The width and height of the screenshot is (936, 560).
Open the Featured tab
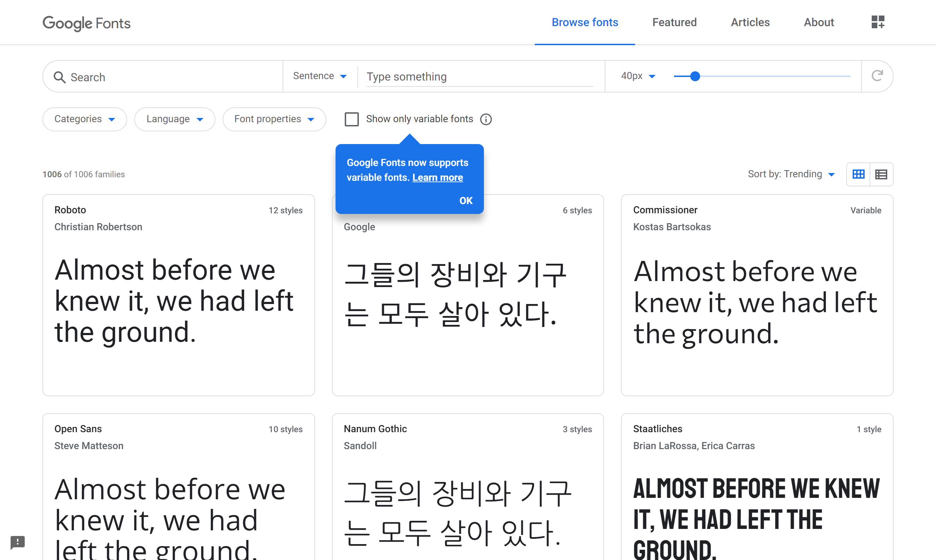point(674,22)
